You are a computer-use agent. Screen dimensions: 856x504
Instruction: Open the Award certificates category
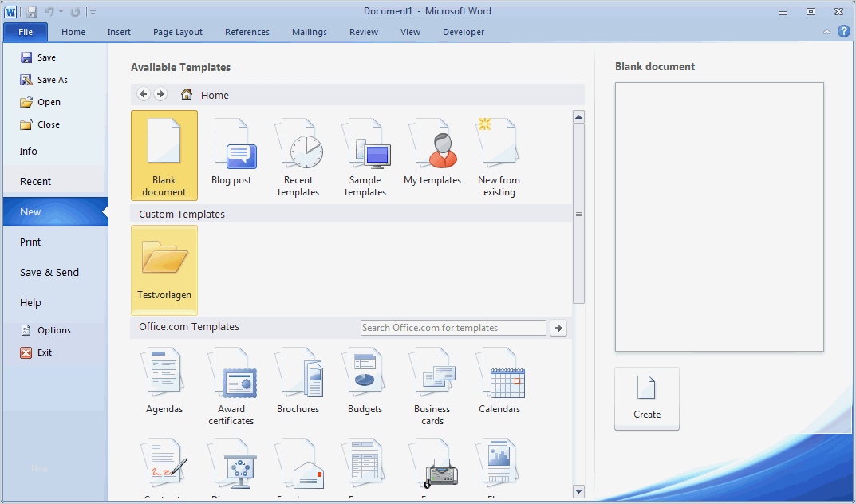pos(231,384)
